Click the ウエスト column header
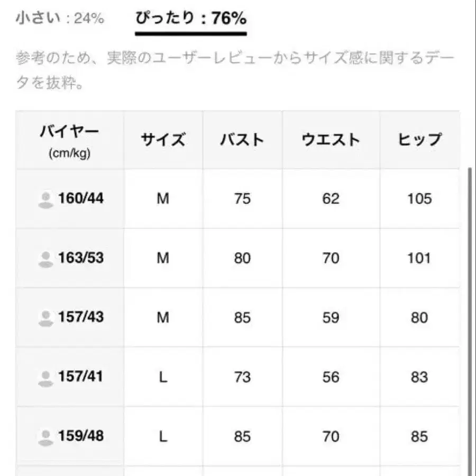The width and height of the screenshot is (476, 476). coord(331,140)
